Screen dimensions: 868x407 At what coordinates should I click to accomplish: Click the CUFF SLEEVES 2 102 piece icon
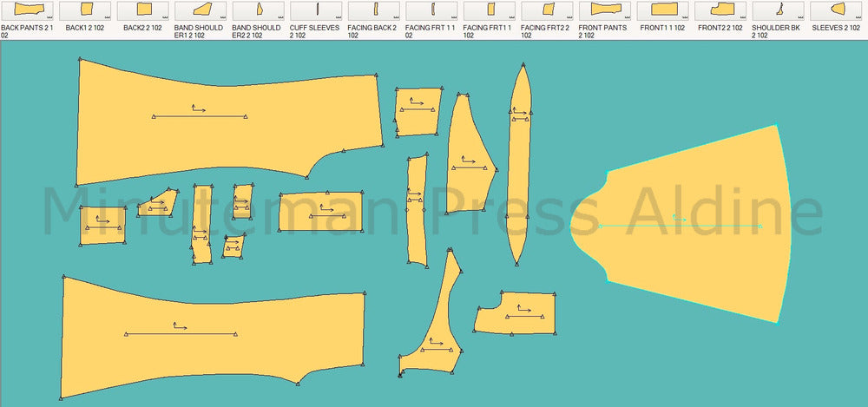317,10
